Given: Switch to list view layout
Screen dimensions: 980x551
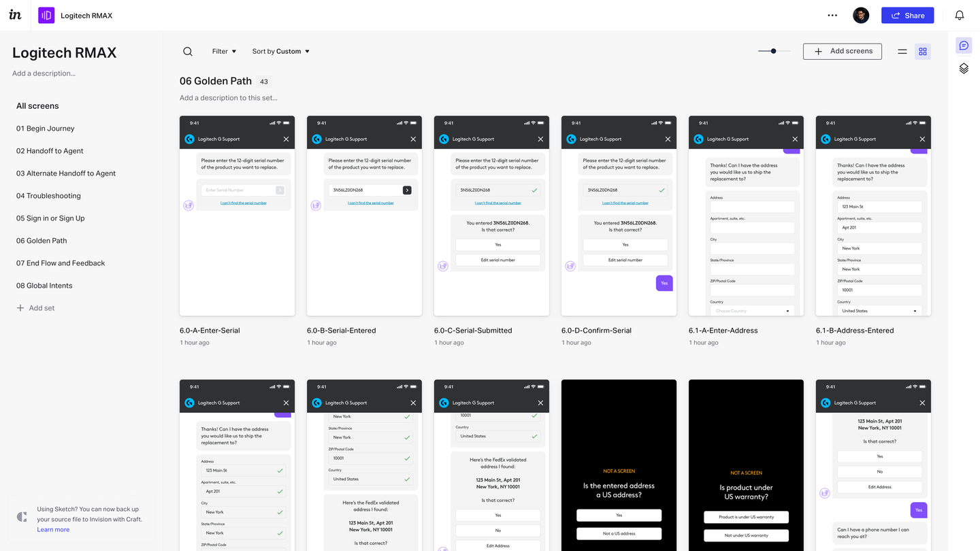Looking at the screenshot, I should point(902,52).
